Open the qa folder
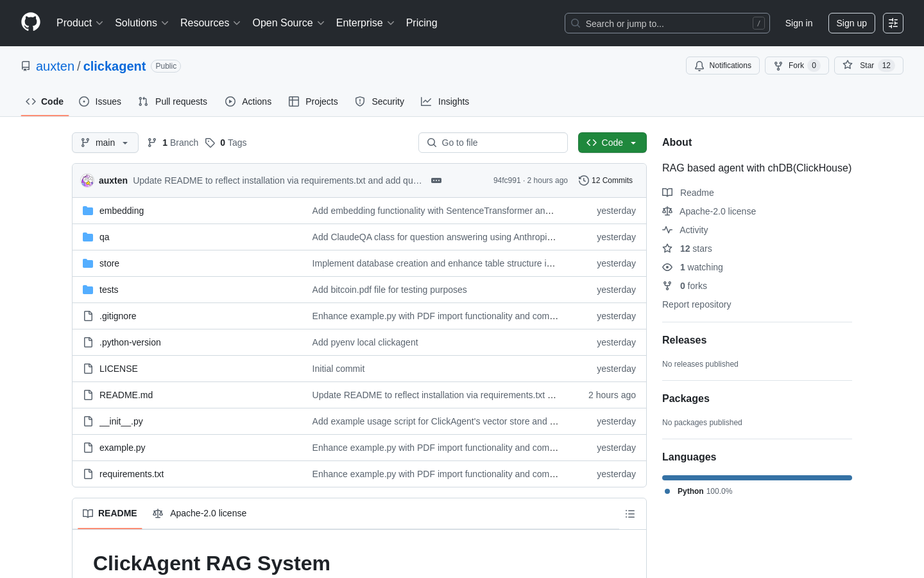This screenshot has width=924, height=578. click(x=104, y=237)
